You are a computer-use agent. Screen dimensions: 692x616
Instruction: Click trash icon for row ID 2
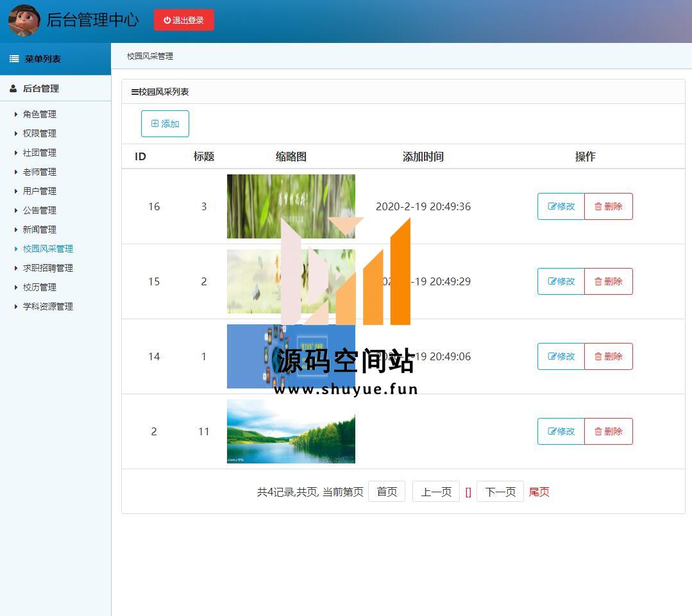(598, 431)
